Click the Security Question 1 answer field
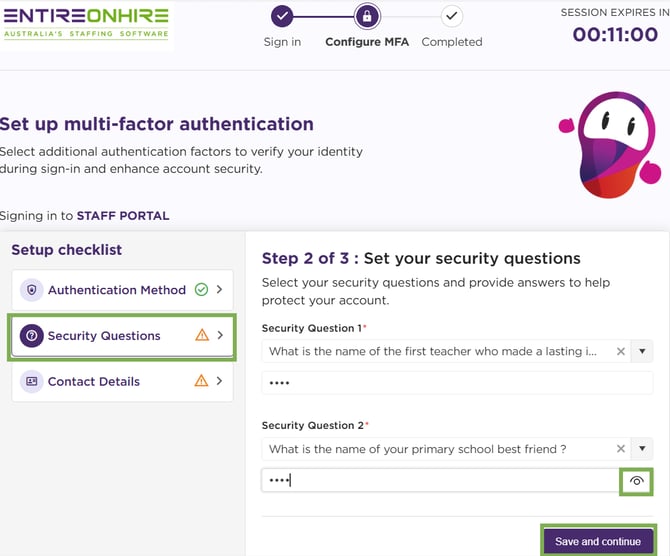 (x=456, y=383)
